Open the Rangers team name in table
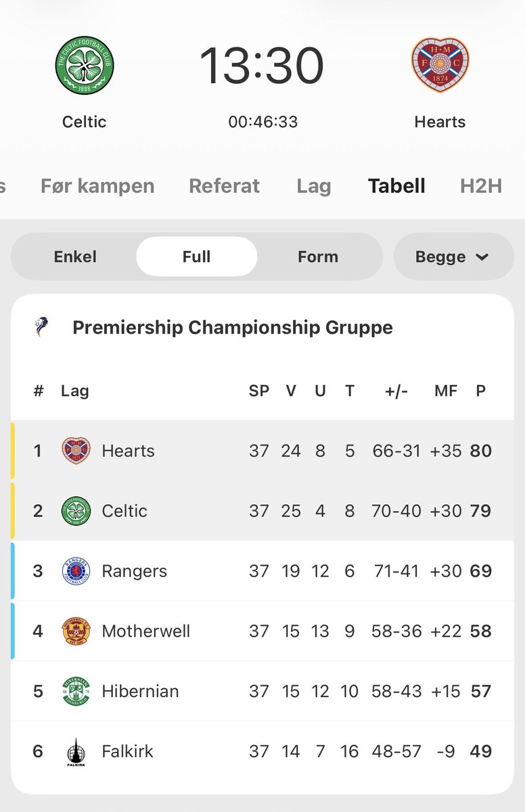The width and height of the screenshot is (525, 812). (x=135, y=571)
